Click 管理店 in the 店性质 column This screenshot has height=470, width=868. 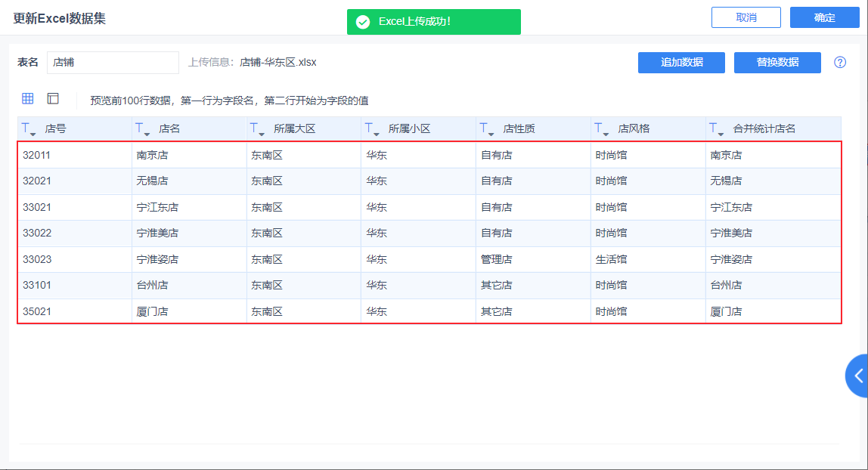(x=497, y=259)
